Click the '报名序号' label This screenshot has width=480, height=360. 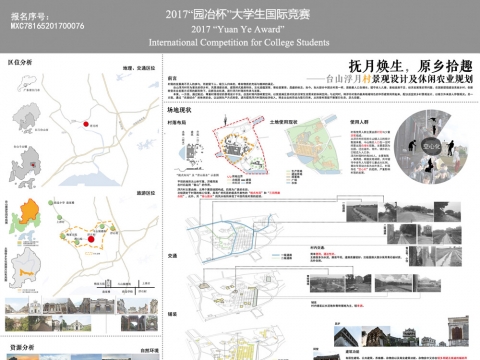coord(29,16)
